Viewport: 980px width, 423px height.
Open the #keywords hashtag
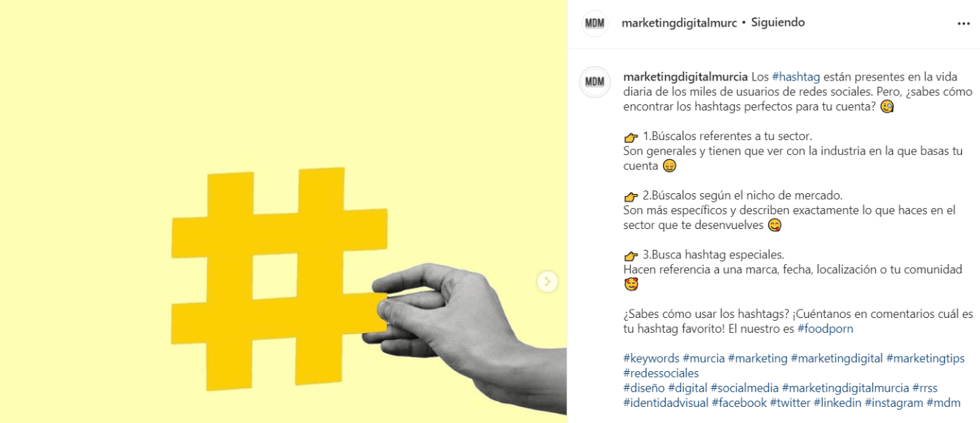pos(651,359)
